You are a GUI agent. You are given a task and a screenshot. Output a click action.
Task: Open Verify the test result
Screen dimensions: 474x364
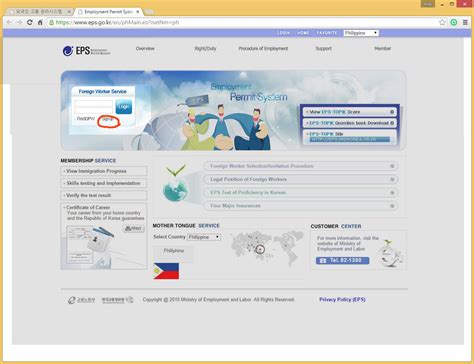(x=104, y=195)
